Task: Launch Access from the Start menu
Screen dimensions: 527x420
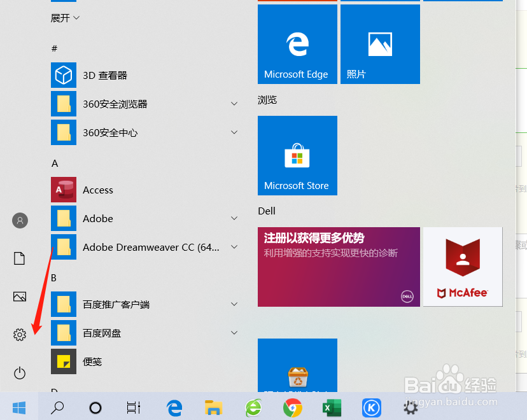Action: [x=98, y=190]
